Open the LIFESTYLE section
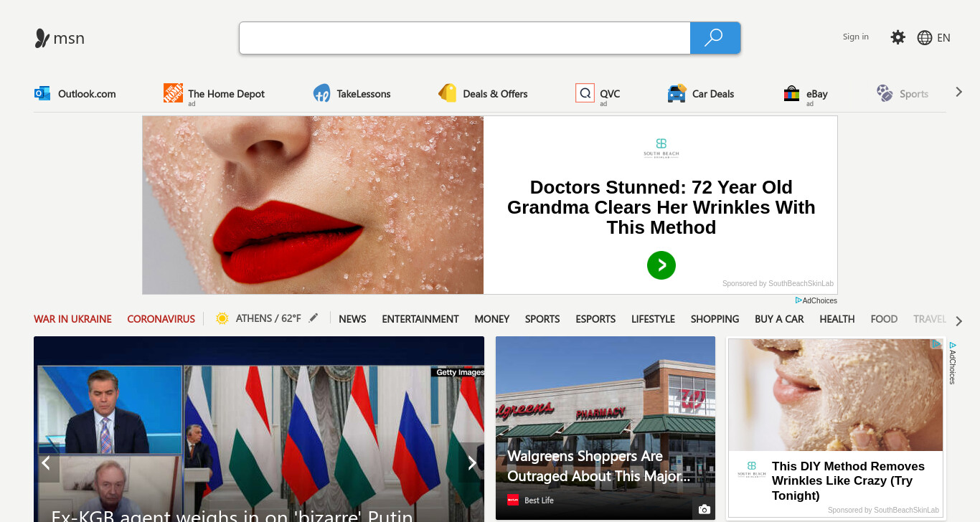 click(654, 319)
